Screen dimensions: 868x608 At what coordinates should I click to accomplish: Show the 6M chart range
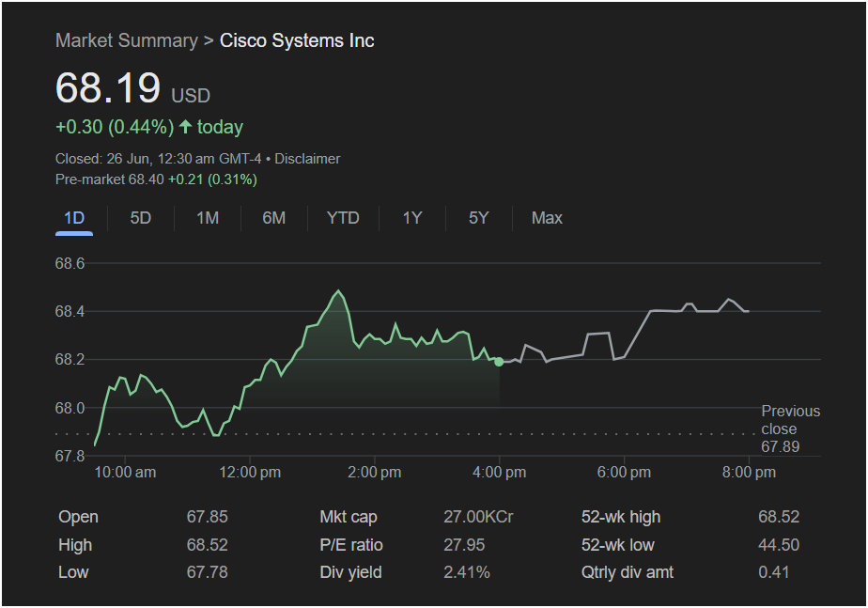point(274,218)
